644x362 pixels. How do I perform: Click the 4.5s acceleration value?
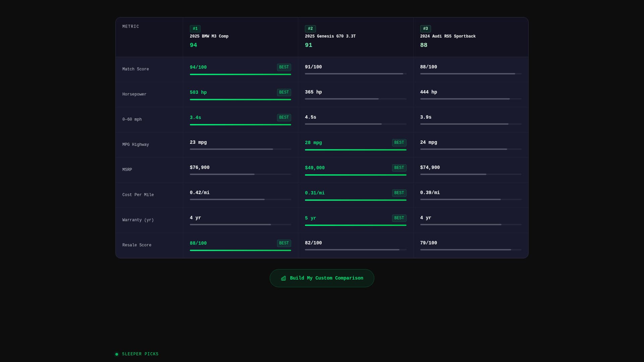[311, 117]
